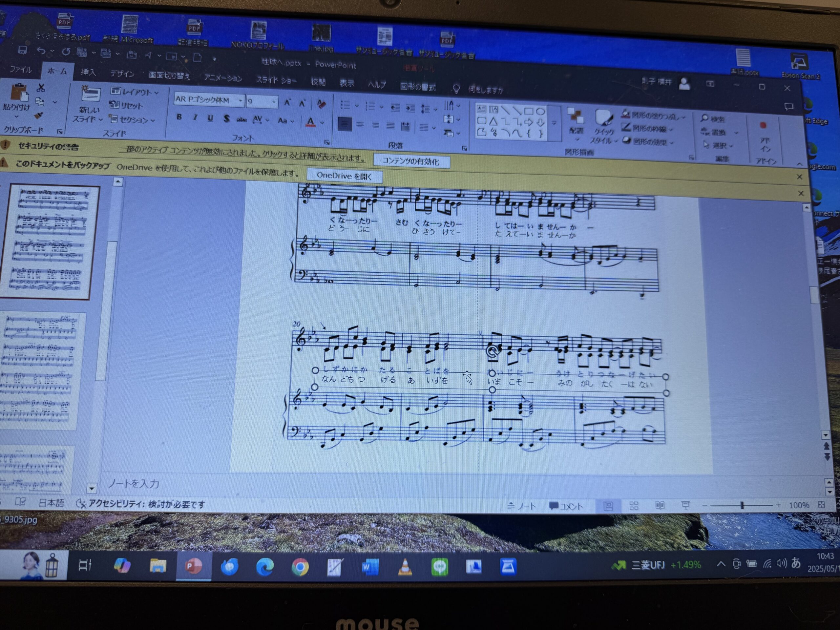Switch to slide sorter view icon

pyautogui.click(x=634, y=505)
